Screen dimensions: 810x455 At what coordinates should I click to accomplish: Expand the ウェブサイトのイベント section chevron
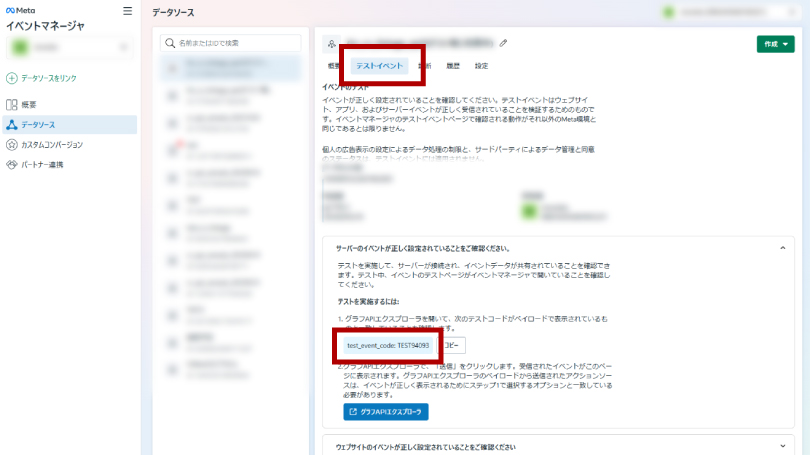click(783, 446)
